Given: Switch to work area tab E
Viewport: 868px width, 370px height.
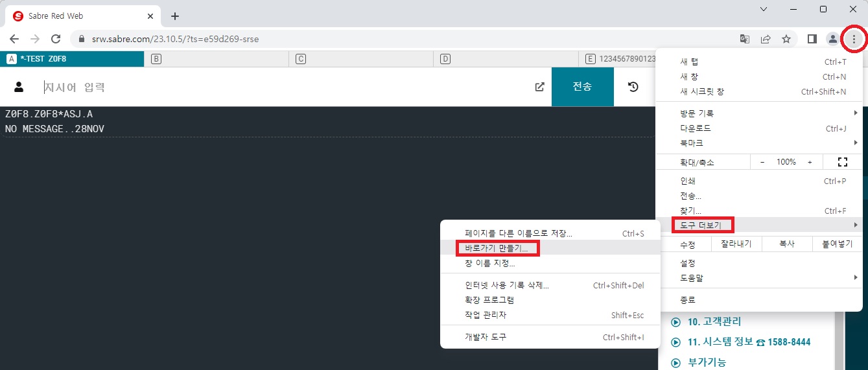Looking at the screenshot, I should click(x=617, y=59).
